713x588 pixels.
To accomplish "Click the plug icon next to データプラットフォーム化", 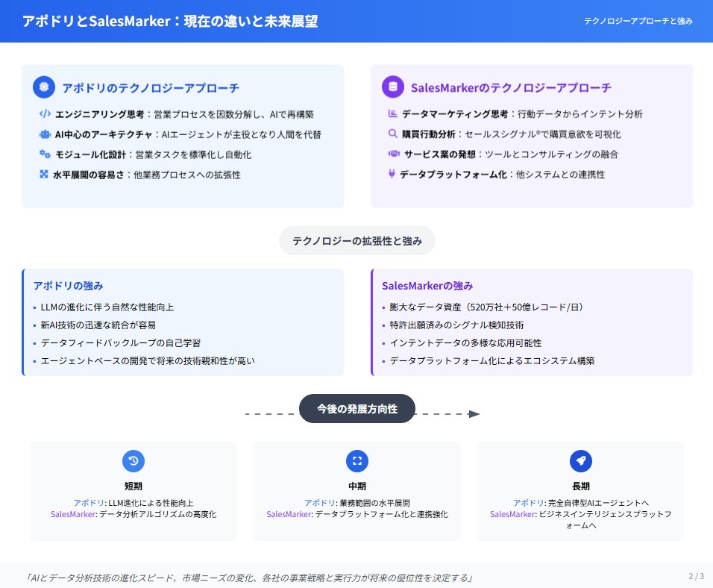I will (x=392, y=174).
